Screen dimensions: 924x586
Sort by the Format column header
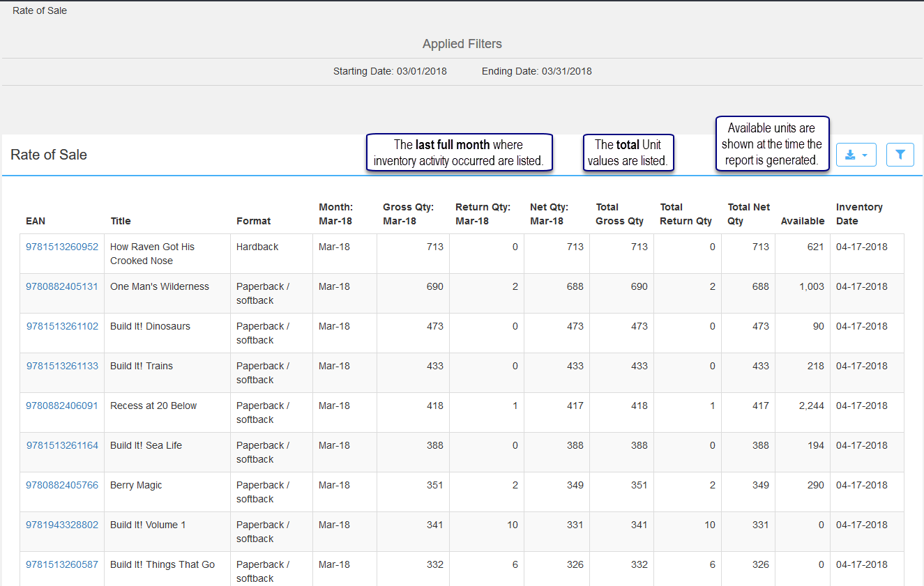(253, 221)
